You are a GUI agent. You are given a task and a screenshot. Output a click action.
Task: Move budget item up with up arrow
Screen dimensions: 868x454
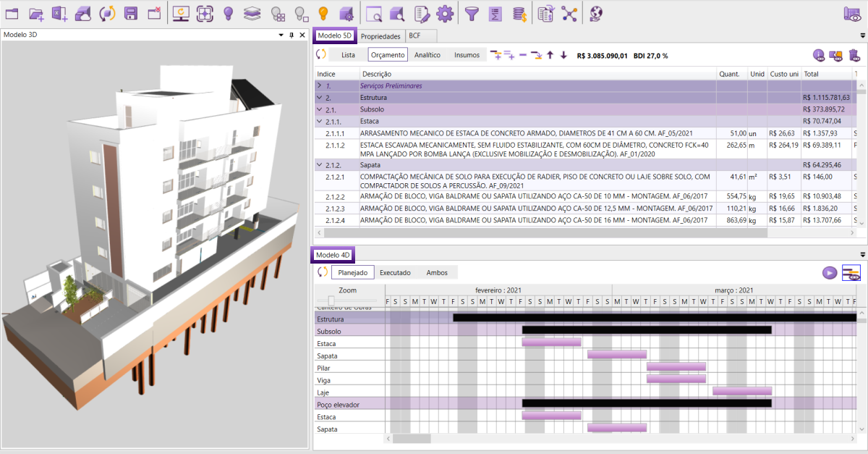pos(550,55)
